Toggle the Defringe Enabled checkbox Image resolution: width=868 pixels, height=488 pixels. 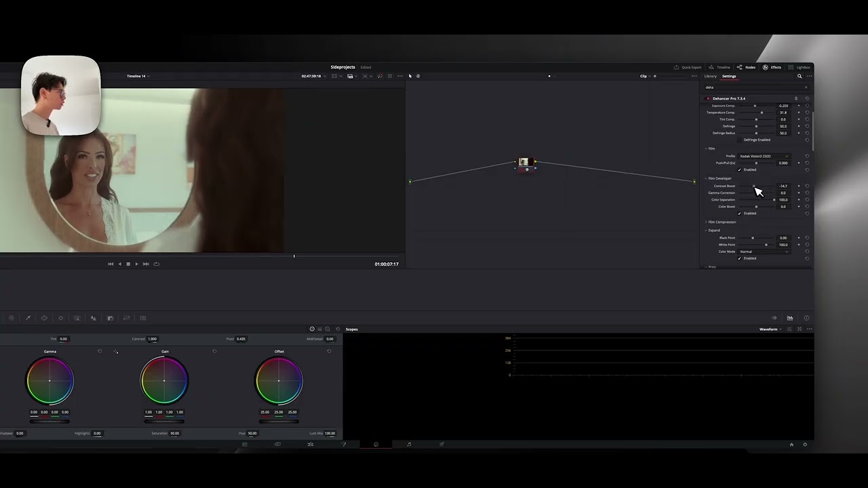[740, 140]
